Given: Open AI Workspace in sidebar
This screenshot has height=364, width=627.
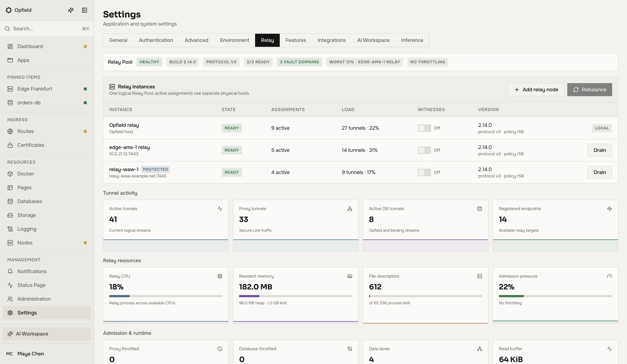Looking at the screenshot, I should coord(47,334).
